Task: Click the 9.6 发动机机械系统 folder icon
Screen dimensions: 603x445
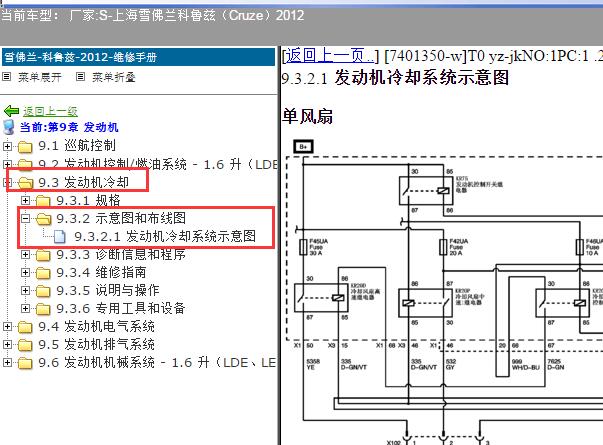Action: click(25, 363)
